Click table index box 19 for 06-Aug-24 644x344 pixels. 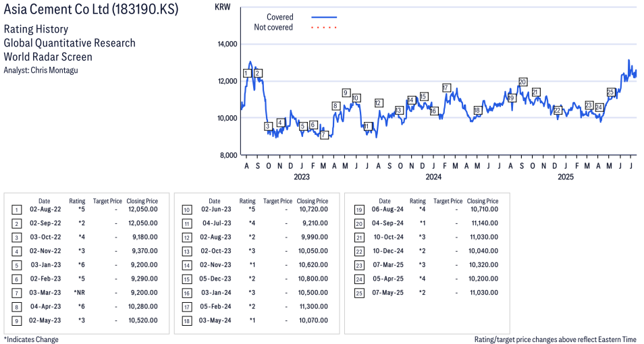point(359,210)
